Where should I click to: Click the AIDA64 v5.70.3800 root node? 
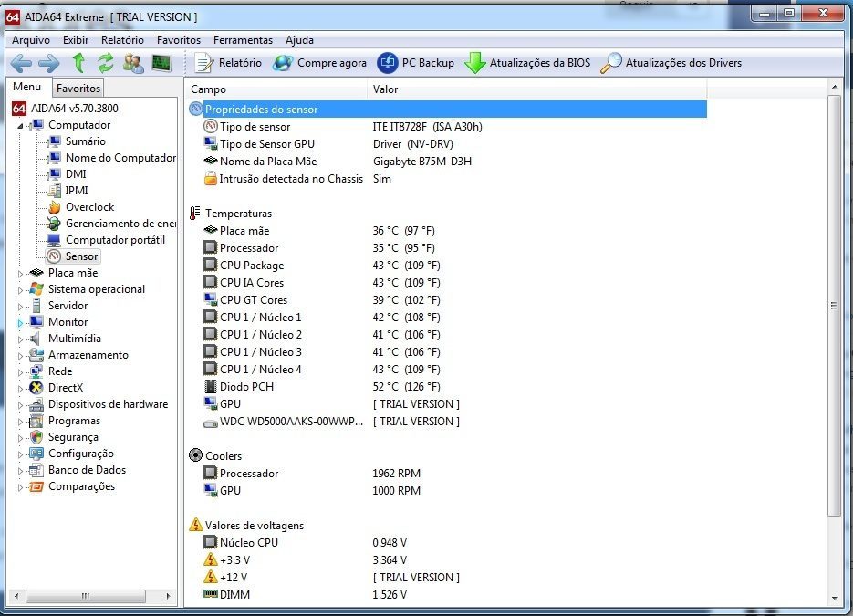pos(75,109)
